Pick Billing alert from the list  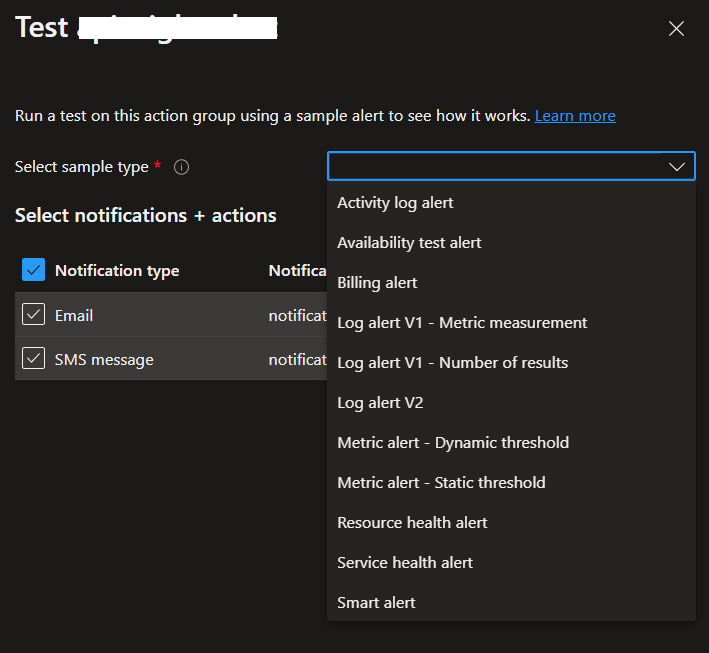(x=377, y=283)
